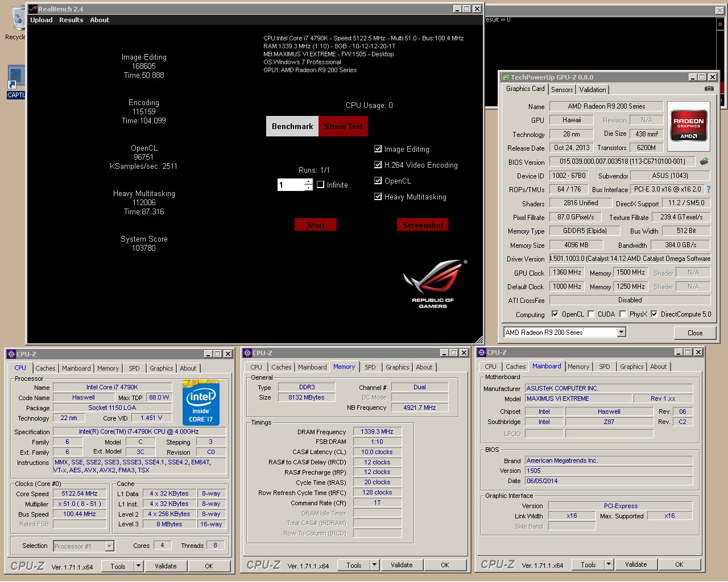The width and height of the screenshot is (728, 582).
Task: Open Tools dropdown arrow in middle CPU-Z
Action: tap(374, 565)
